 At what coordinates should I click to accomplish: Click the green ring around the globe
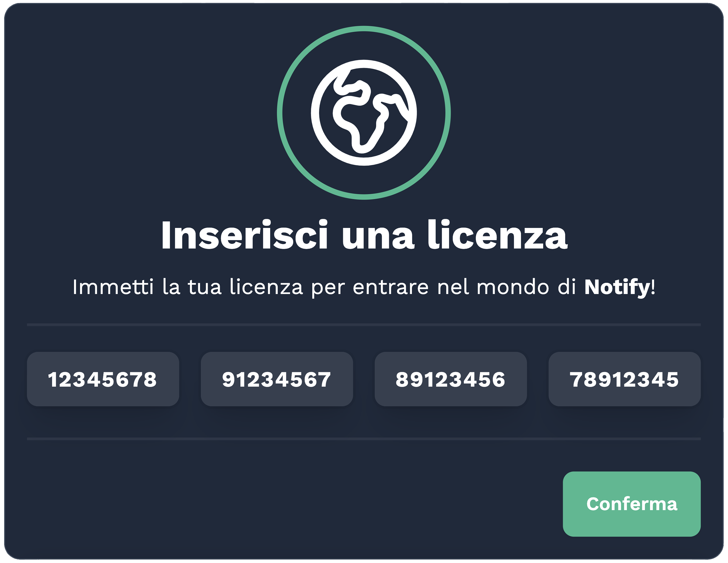pyautogui.click(x=364, y=29)
